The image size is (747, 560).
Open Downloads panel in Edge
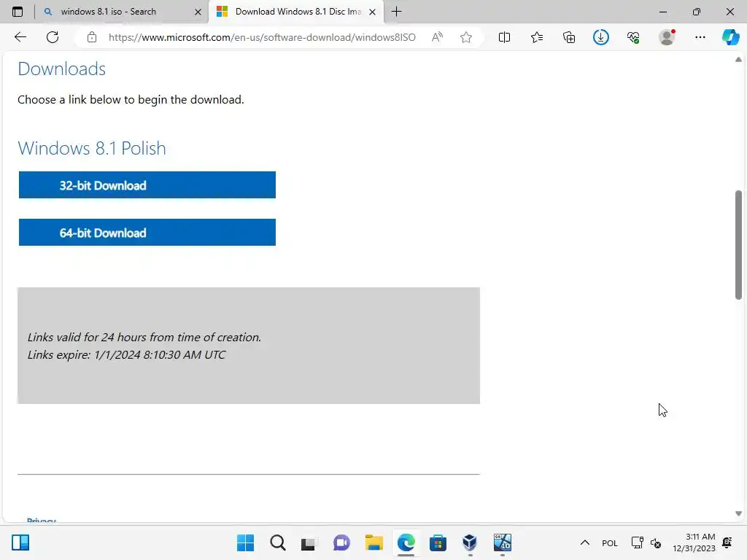coord(601,37)
